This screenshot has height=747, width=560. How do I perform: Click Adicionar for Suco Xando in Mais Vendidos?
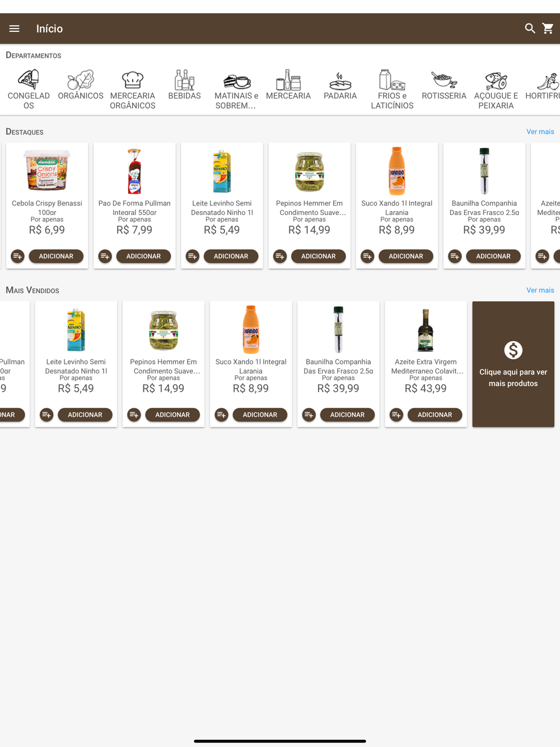260,415
